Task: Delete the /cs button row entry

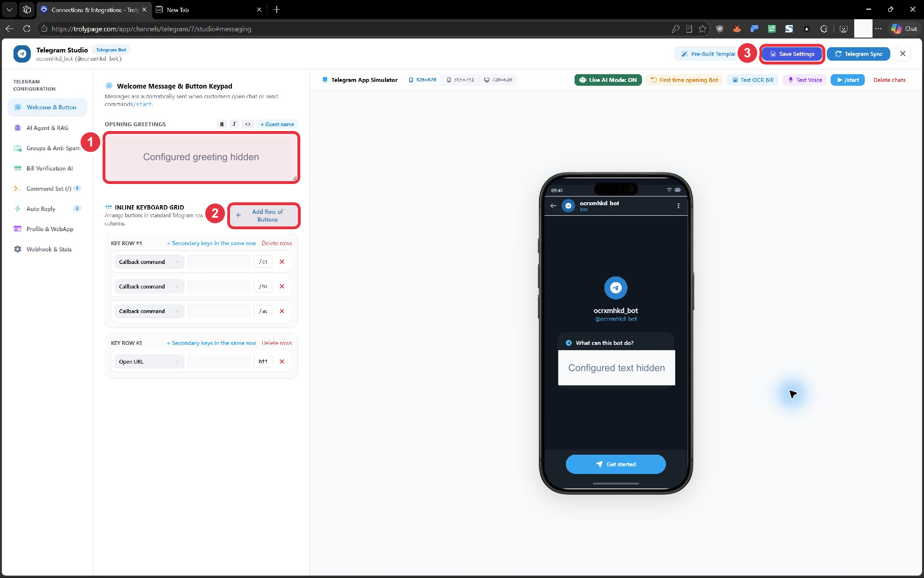Action: click(282, 262)
